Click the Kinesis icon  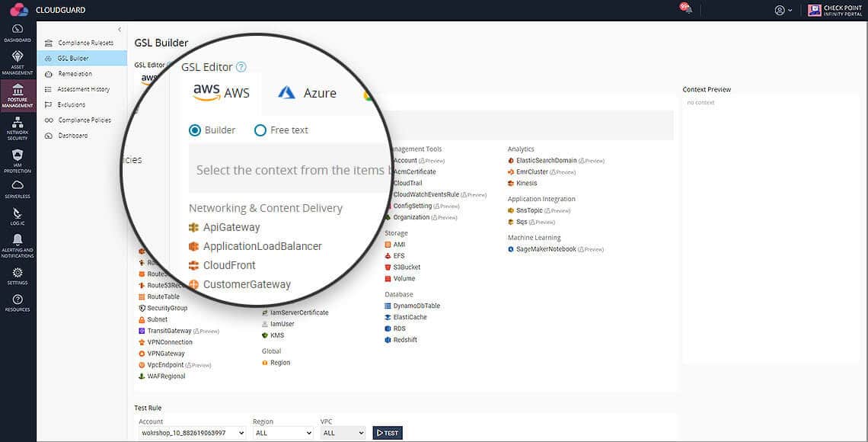(x=511, y=184)
